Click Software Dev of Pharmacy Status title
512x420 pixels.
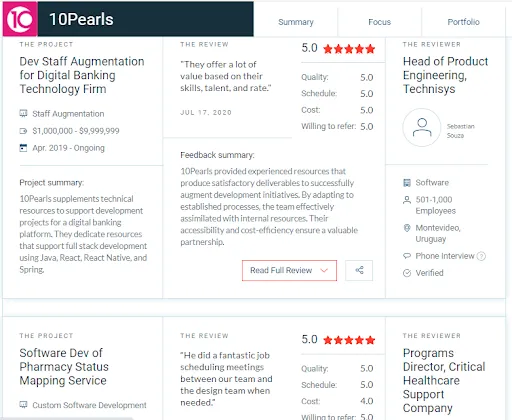pos(64,367)
